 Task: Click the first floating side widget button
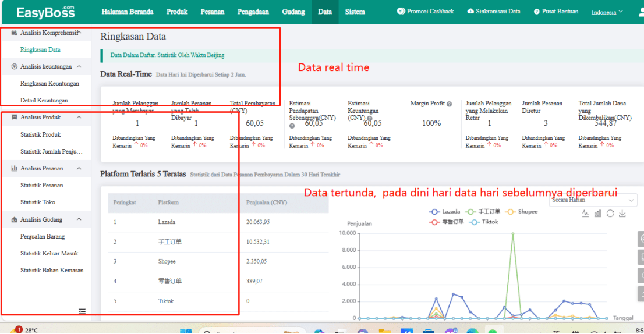click(x=641, y=239)
